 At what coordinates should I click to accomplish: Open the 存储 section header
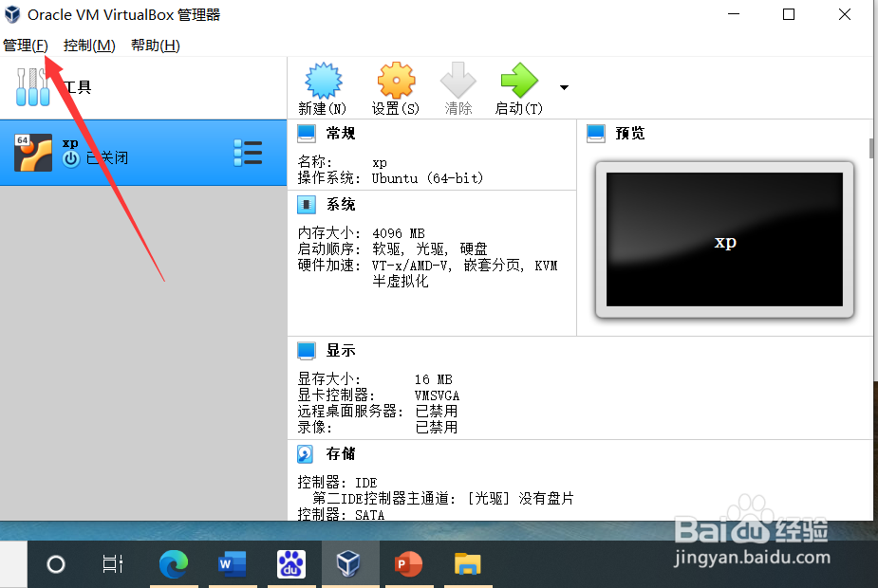point(341,453)
